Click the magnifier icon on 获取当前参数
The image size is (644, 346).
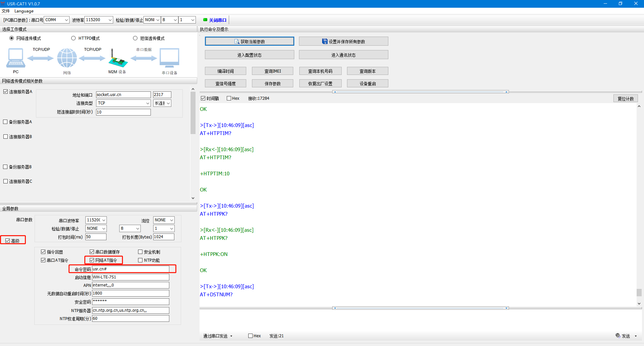[x=237, y=42]
